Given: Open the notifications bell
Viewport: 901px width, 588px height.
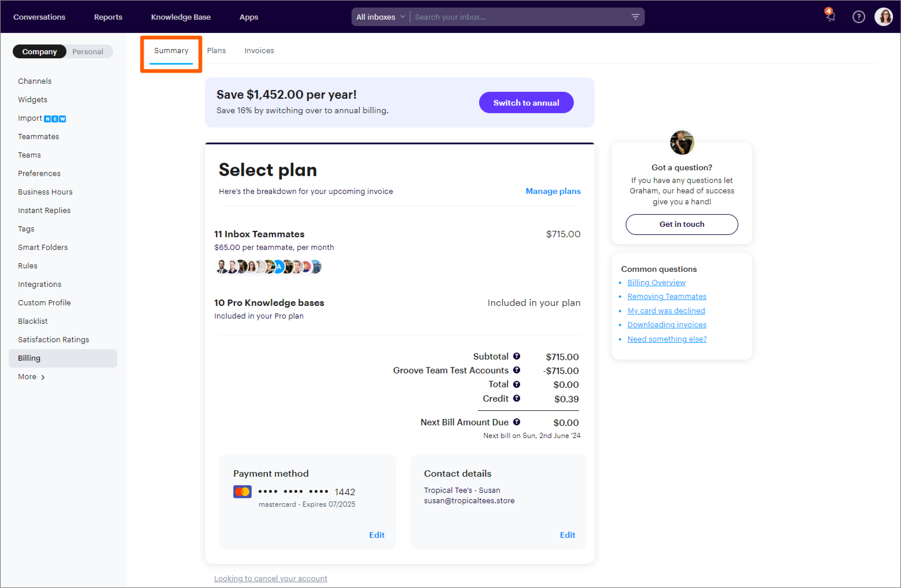Looking at the screenshot, I should [x=830, y=16].
